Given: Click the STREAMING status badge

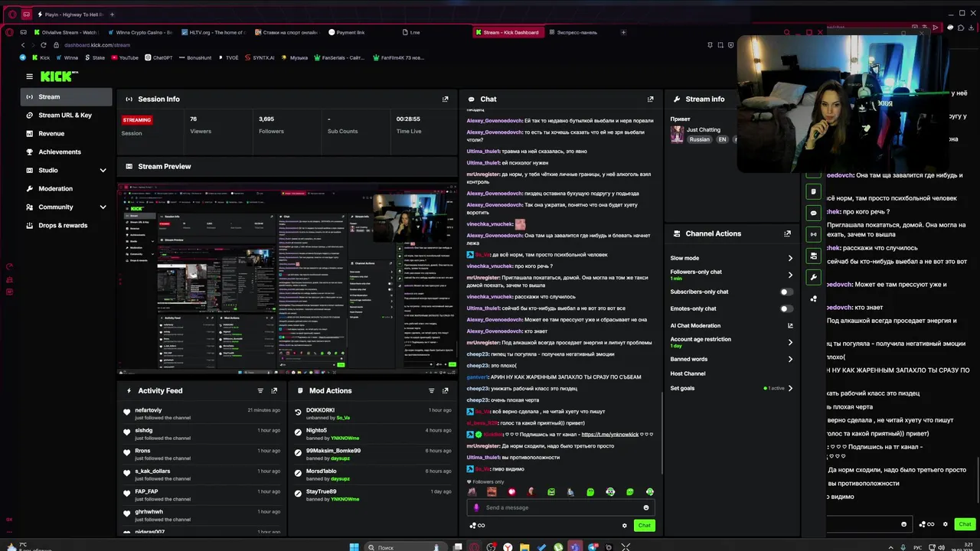Looking at the screenshot, I should pyautogui.click(x=137, y=120).
